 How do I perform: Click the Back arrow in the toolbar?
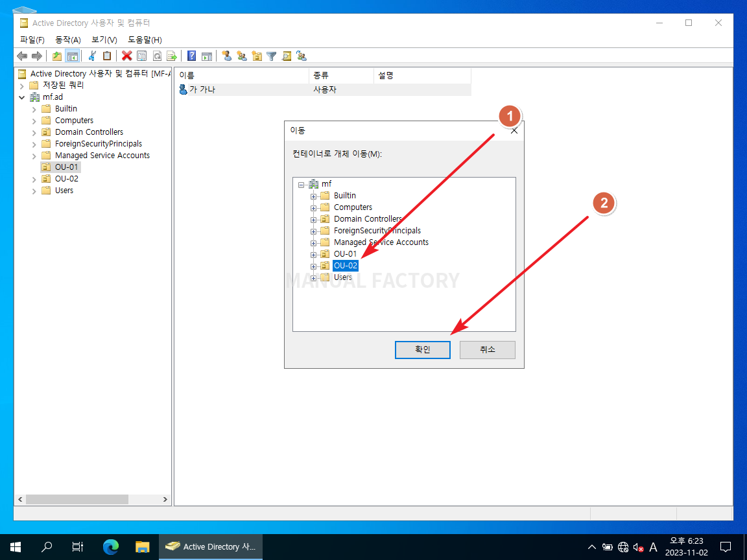coord(22,56)
